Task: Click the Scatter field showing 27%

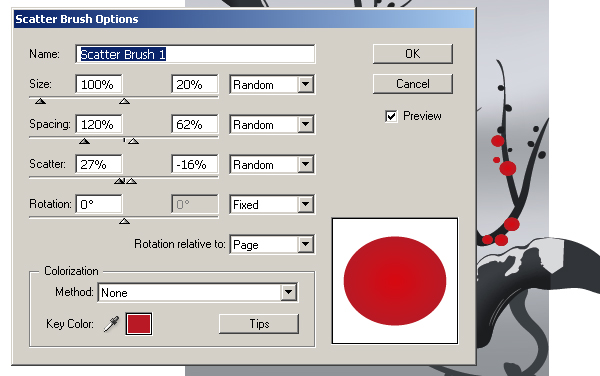Action: coord(99,164)
